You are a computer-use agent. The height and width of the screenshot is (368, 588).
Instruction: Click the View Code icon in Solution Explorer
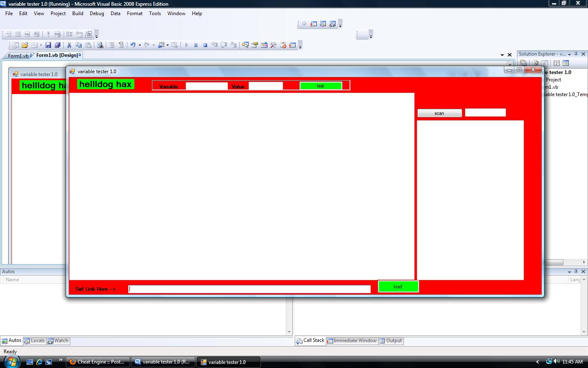pyautogui.click(x=557, y=63)
